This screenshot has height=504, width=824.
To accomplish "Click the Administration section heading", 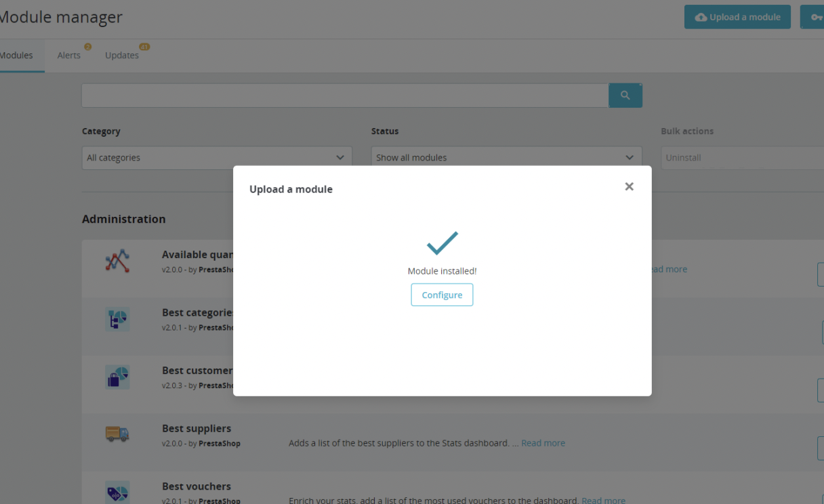I will pyautogui.click(x=123, y=219).
